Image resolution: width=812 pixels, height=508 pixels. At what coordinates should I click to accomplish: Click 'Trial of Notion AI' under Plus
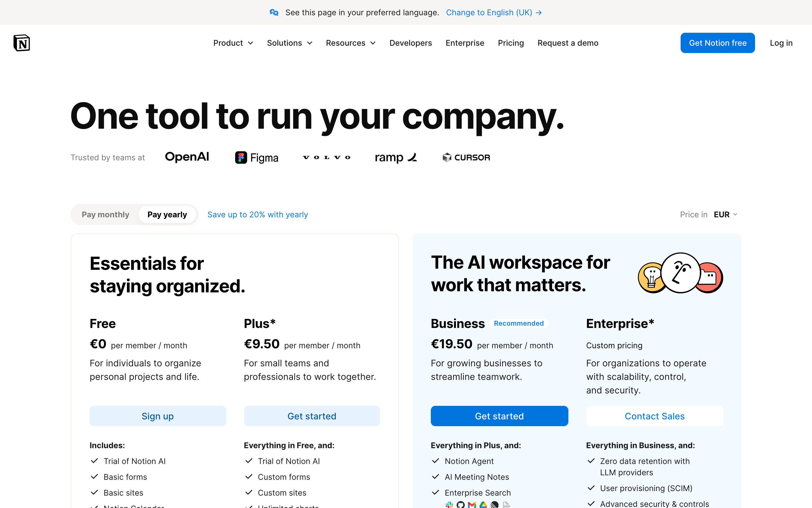288,461
